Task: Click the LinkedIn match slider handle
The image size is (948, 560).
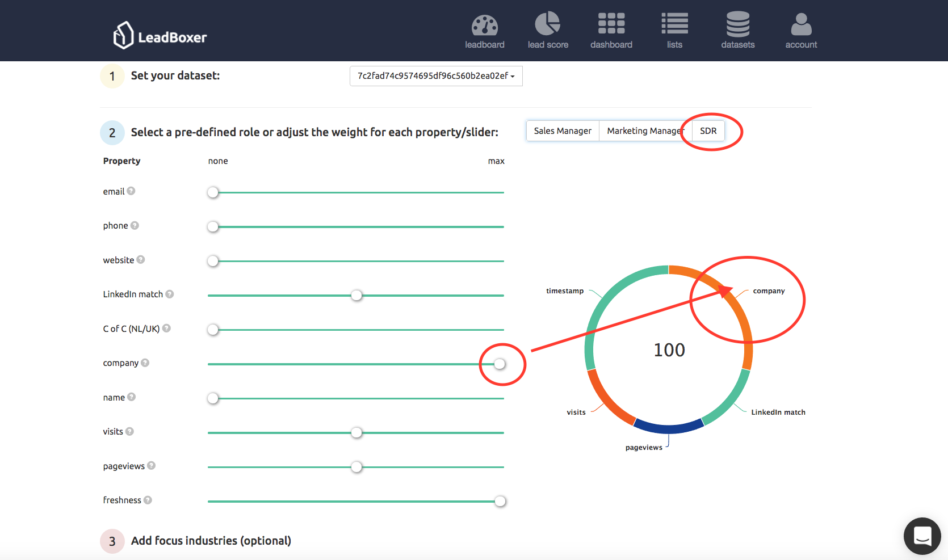Action: pyautogui.click(x=356, y=296)
